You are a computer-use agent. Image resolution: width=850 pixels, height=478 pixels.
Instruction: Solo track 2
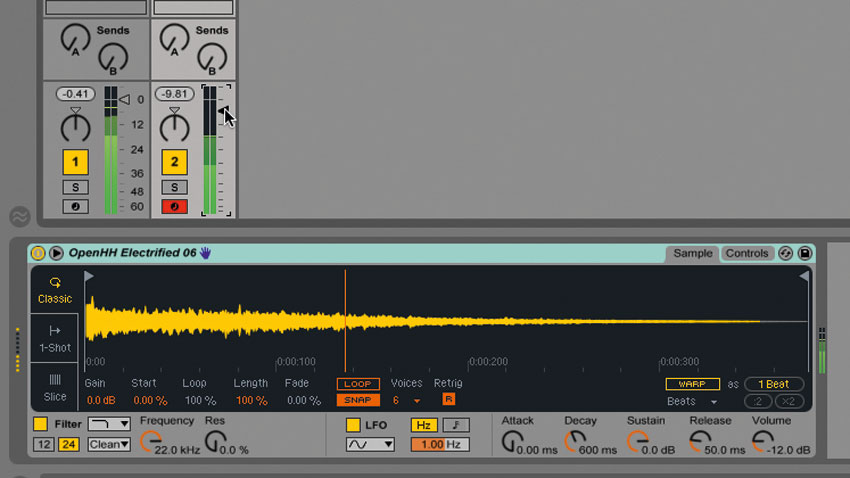point(174,188)
